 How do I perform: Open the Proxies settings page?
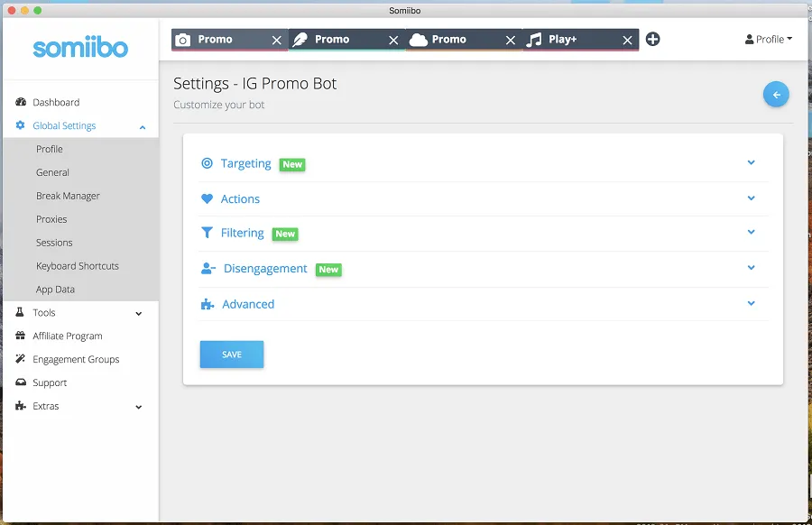point(53,218)
